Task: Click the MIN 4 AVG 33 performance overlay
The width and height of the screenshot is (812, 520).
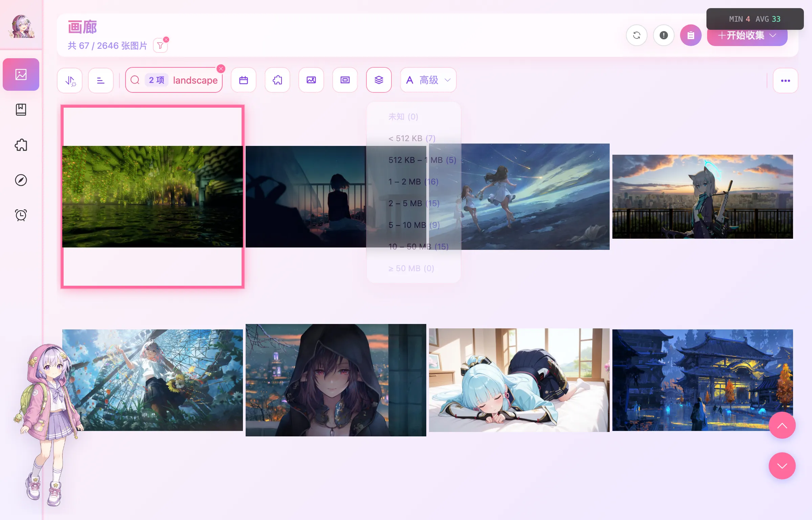Action: pyautogui.click(x=755, y=19)
